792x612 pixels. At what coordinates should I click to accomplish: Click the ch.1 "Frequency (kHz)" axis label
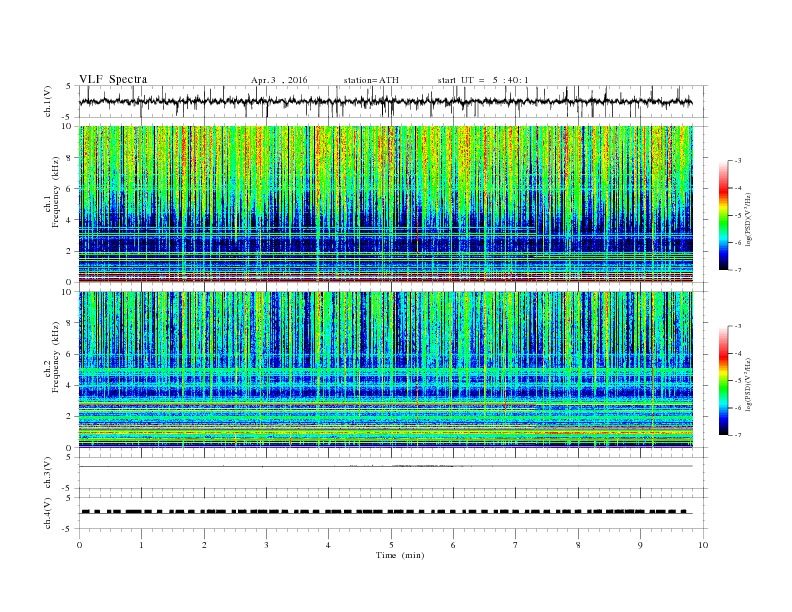click(55, 192)
